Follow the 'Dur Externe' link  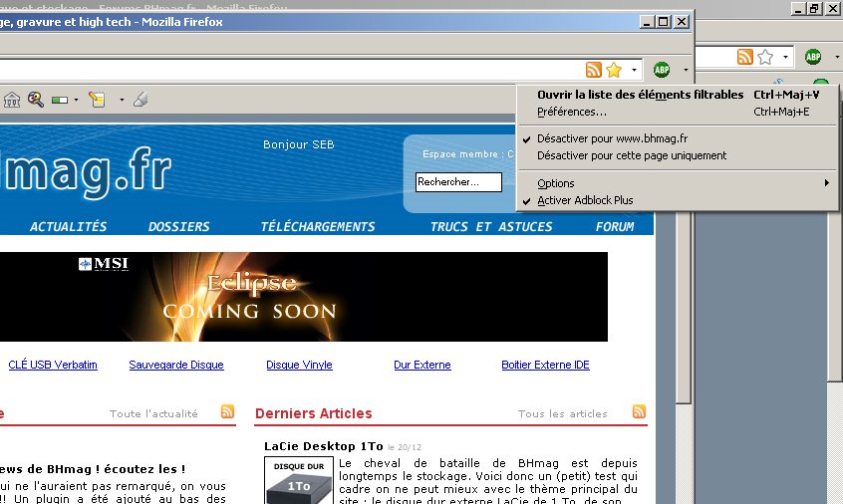(422, 365)
